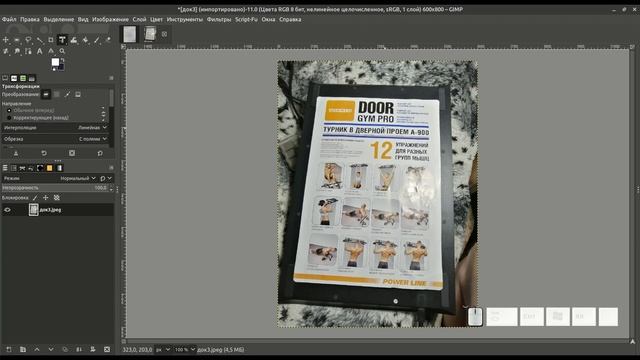Open the Правка menu
Viewport: 640px width, 360px height.
[x=30, y=19]
